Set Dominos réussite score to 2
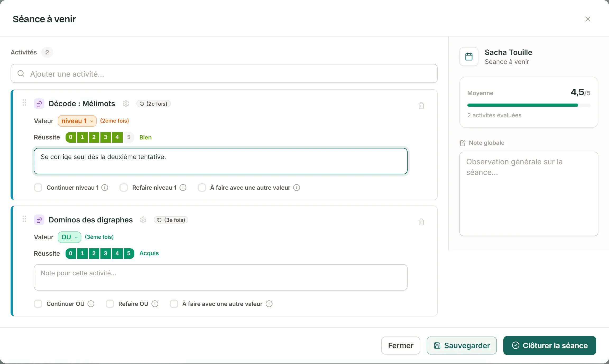 click(x=94, y=253)
